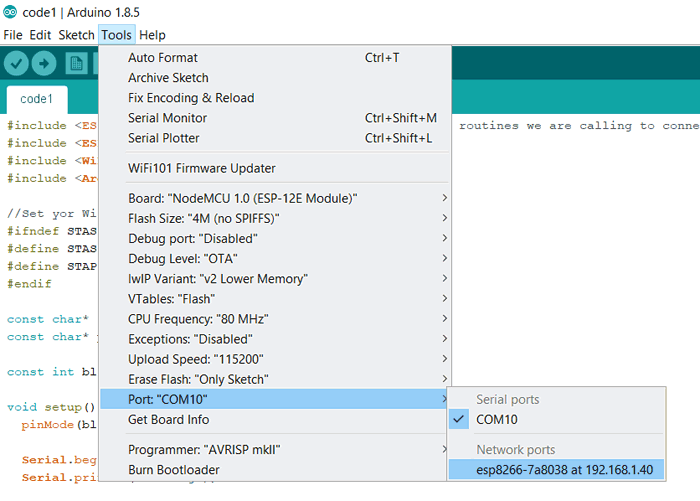The image size is (700, 501).
Task: Click the 'void setup()' code line
Action: [x=51, y=407]
